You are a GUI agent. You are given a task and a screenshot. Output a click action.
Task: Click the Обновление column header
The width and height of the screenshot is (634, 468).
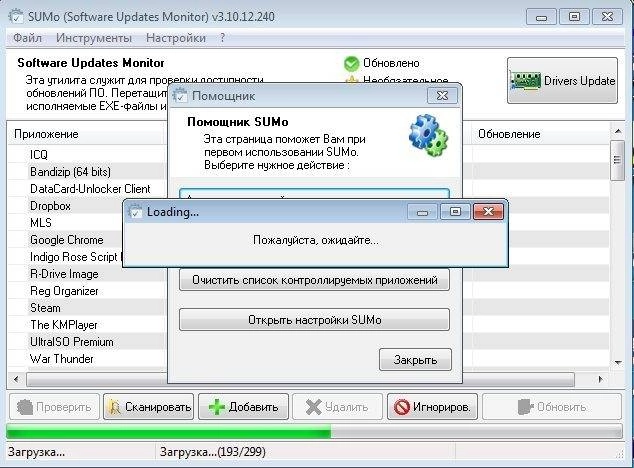(540, 134)
